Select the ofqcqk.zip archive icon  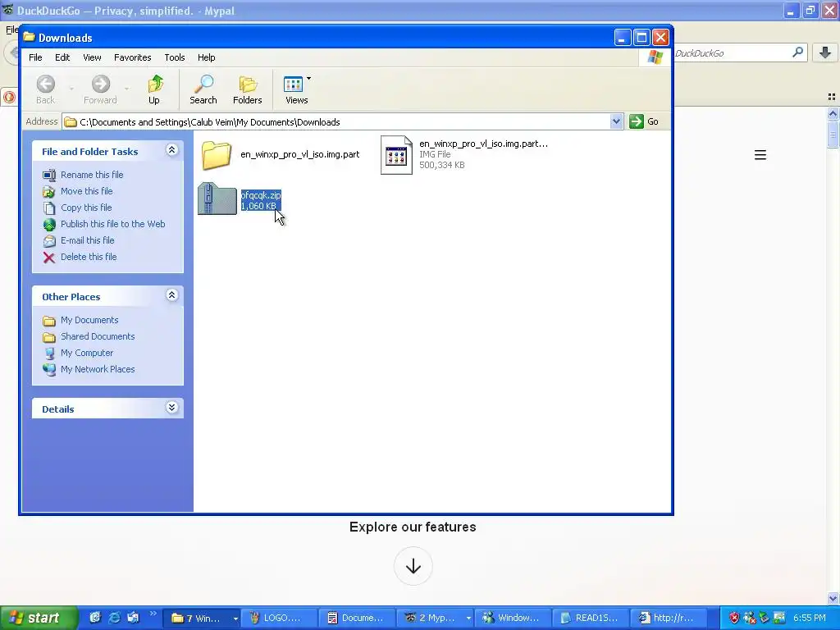tap(217, 199)
